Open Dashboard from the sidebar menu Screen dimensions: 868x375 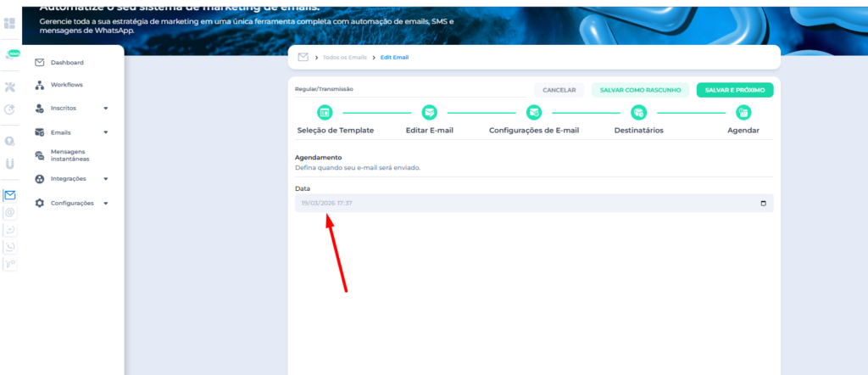[x=67, y=63]
